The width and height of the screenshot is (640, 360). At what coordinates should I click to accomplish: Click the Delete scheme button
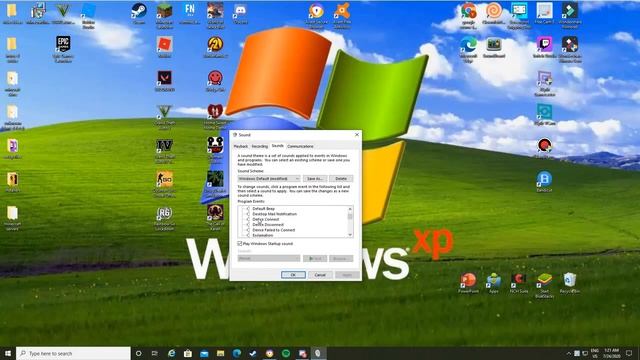[341, 179]
